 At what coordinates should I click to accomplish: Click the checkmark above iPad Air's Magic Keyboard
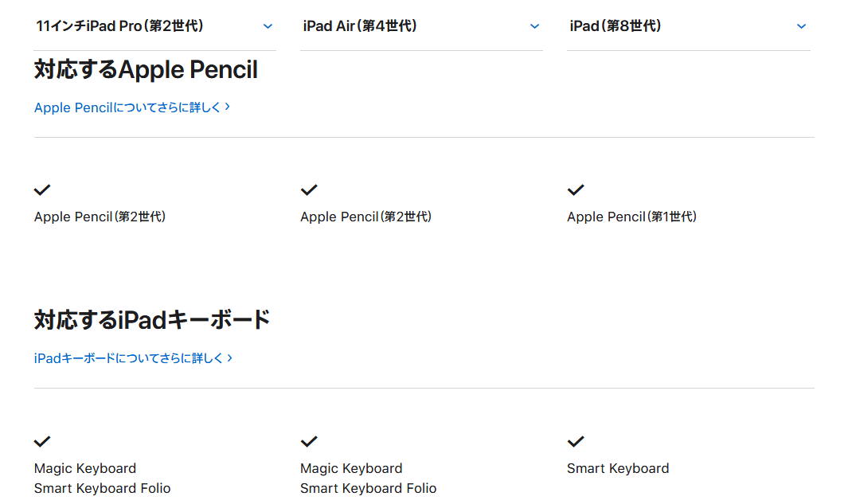pos(309,441)
